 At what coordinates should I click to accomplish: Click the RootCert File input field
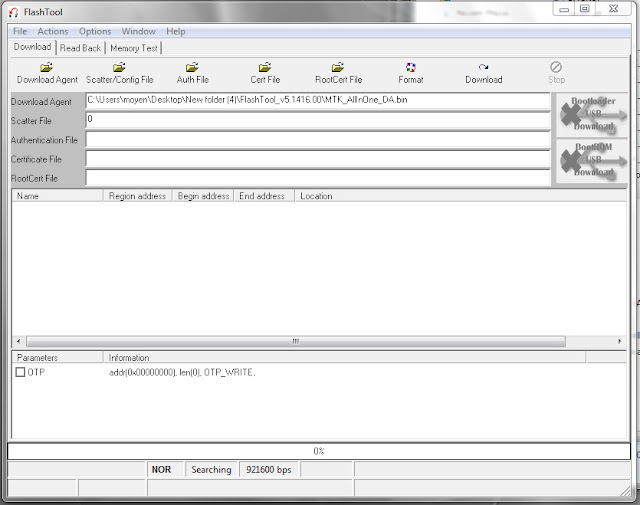point(318,178)
